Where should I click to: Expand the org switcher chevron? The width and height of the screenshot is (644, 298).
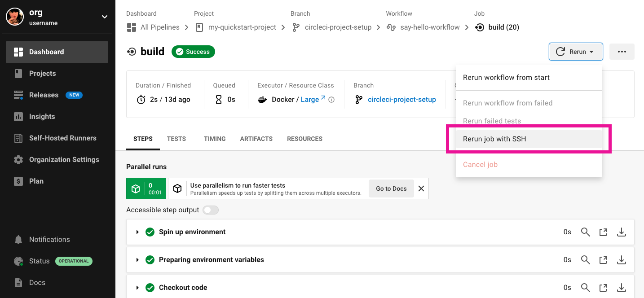(x=105, y=17)
